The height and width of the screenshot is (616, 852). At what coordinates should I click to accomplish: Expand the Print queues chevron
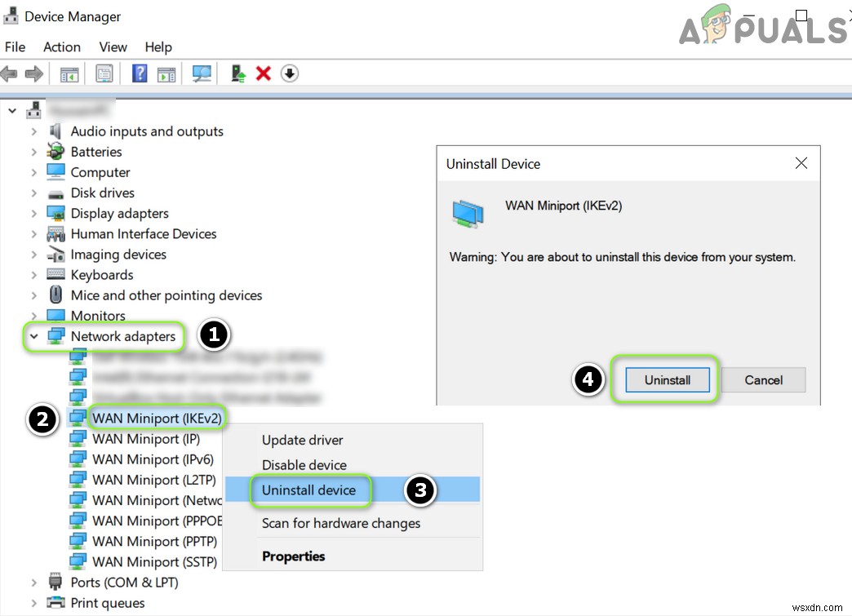(34, 603)
